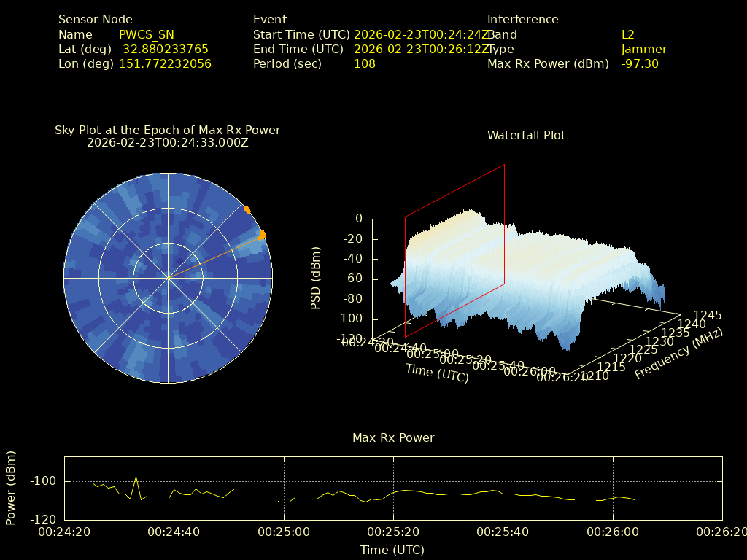Screen dimensions: 747x560
Task: Click the Band value L2
Action: click(628, 34)
